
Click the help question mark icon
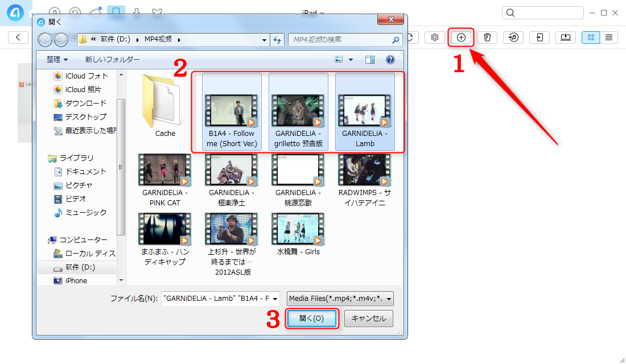390,60
